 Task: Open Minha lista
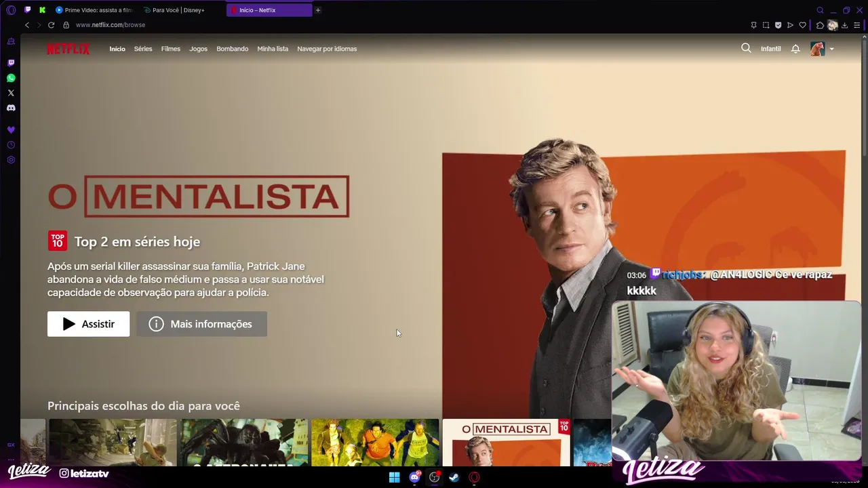pyautogui.click(x=273, y=49)
